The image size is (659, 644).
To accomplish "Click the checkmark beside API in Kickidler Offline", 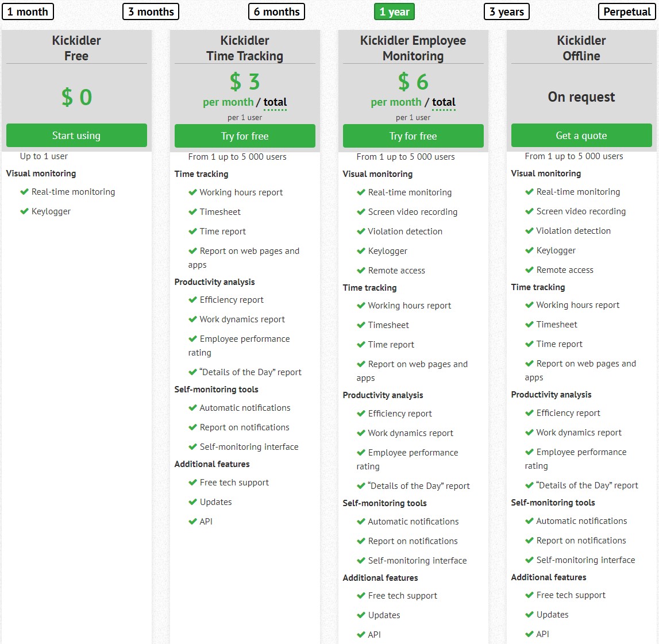I will pos(529,634).
